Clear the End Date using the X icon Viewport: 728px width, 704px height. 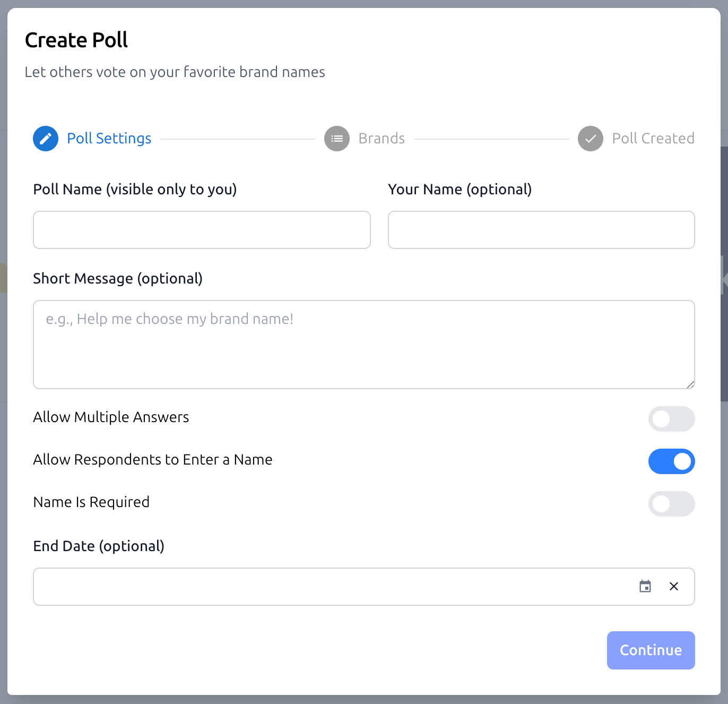coord(674,587)
